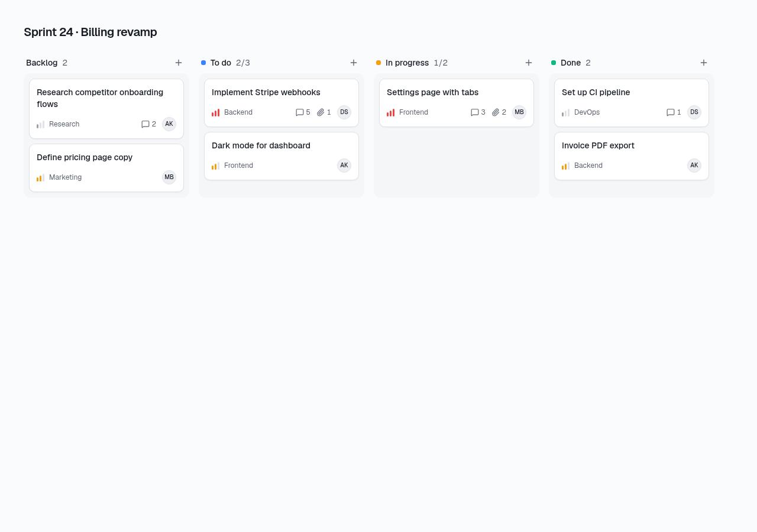
Task: Click the Backlog column heading
Action: [42, 63]
